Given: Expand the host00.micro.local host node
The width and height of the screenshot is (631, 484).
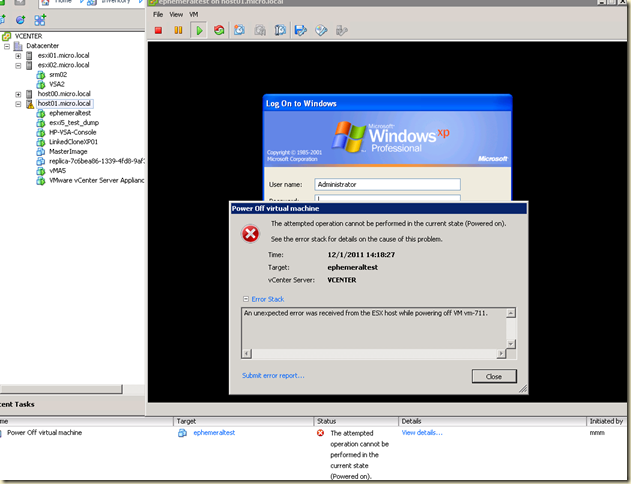Looking at the screenshot, I should tap(18, 94).
